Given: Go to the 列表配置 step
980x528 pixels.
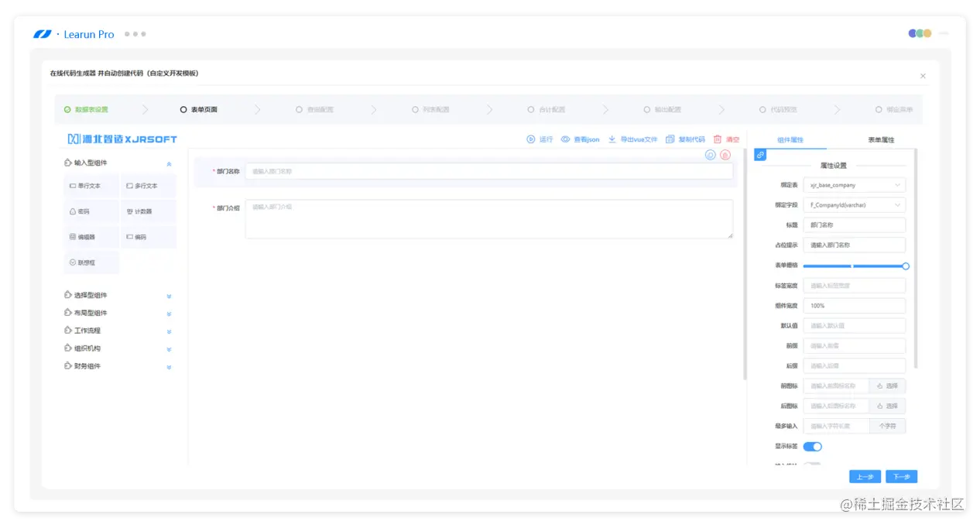Looking at the screenshot, I should [430, 110].
